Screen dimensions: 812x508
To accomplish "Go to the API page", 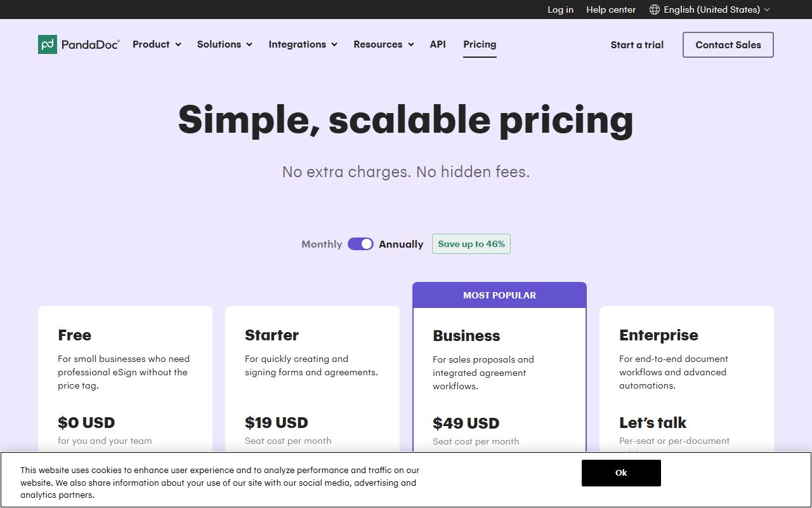I will (438, 44).
